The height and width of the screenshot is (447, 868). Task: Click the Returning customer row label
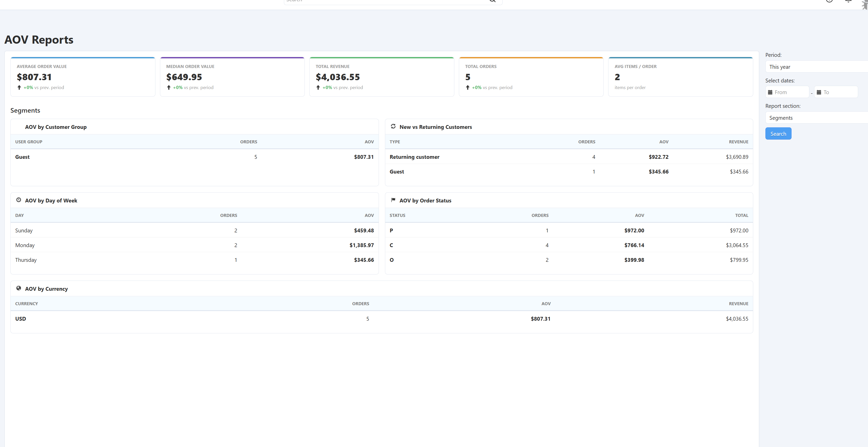pyautogui.click(x=414, y=157)
